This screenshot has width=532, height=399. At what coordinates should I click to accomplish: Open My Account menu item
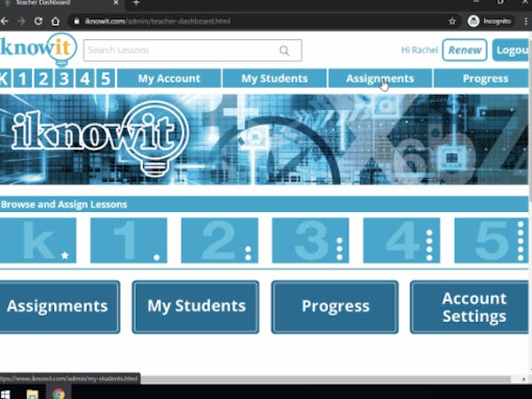click(169, 78)
